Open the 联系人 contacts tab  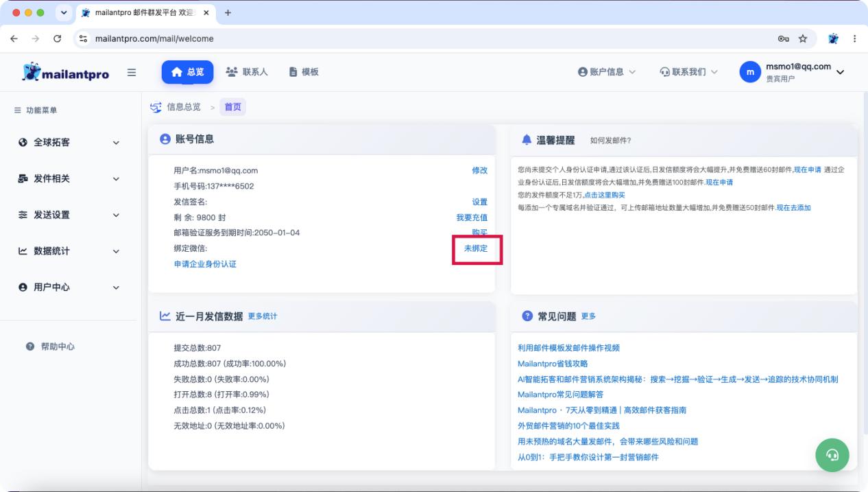pyautogui.click(x=247, y=72)
